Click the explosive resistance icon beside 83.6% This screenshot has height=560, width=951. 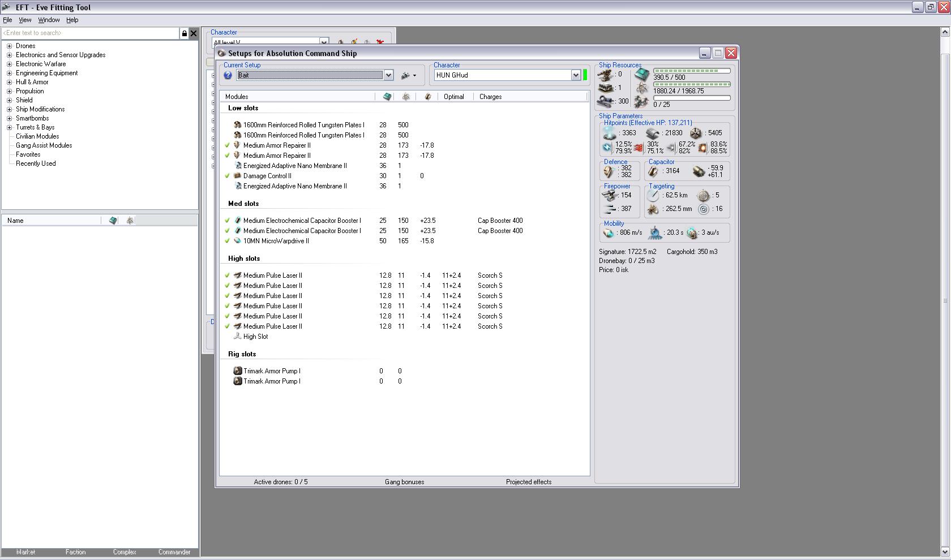point(702,148)
